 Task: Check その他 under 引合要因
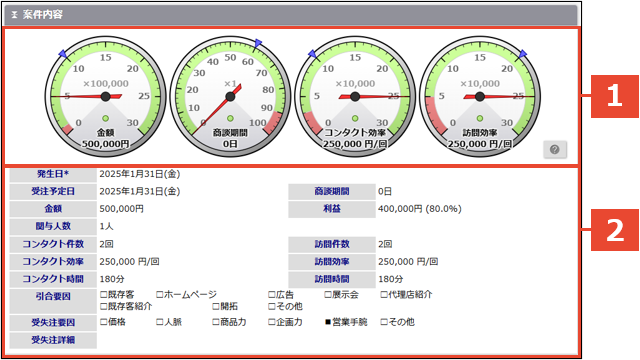tap(271, 306)
